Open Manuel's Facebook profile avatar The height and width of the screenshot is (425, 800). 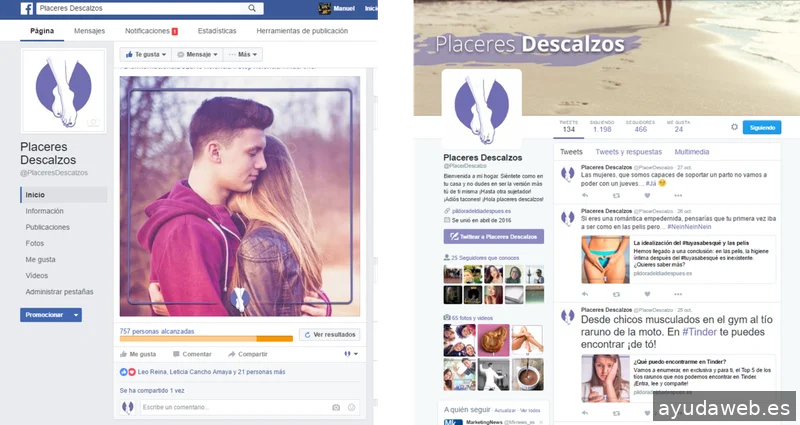point(324,8)
